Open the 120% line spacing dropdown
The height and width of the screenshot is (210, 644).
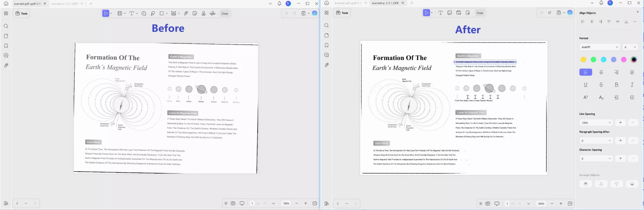pos(596,123)
